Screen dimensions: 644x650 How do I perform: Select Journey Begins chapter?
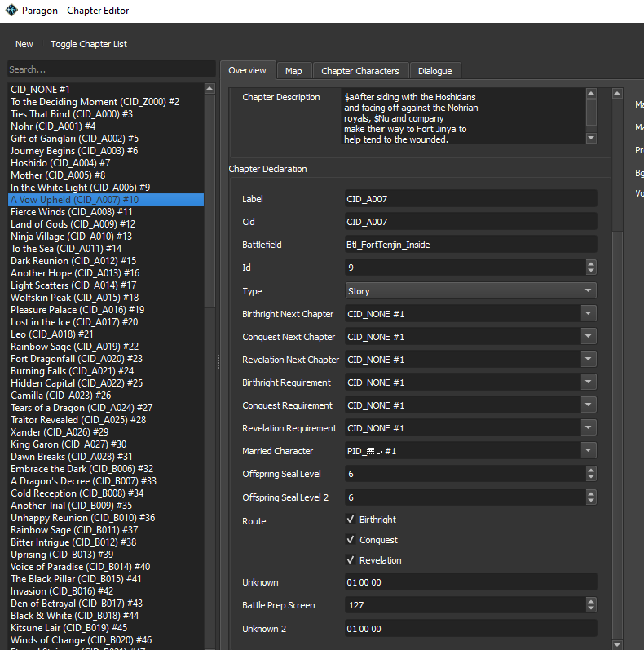[x=106, y=151]
